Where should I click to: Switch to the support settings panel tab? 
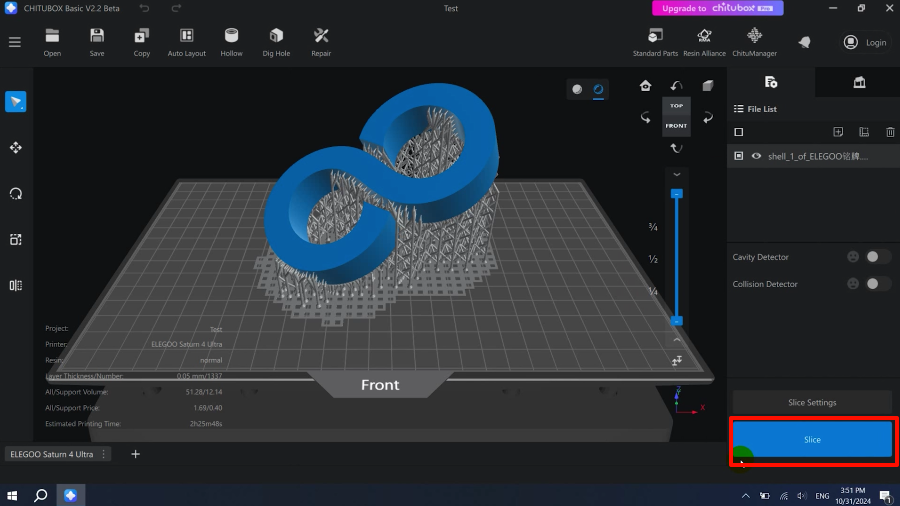point(858,82)
